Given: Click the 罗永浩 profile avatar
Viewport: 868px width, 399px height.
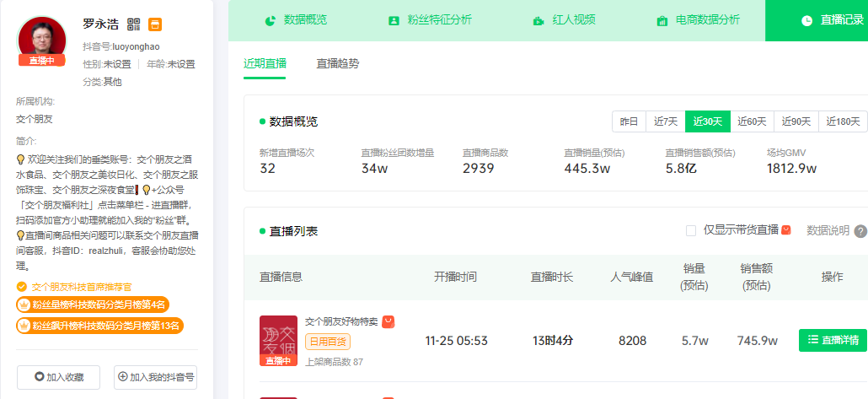Looking at the screenshot, I should 42,40.
